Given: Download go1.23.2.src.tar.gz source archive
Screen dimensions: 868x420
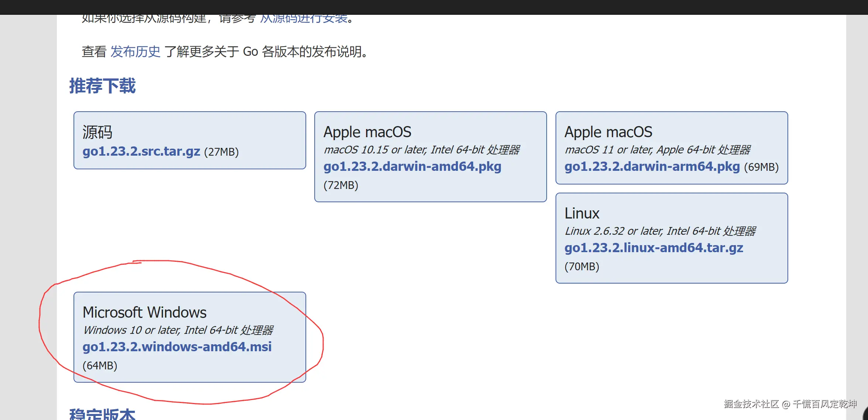Looking at the screenshot, I should pyautogui.click(x=141, y=152).
